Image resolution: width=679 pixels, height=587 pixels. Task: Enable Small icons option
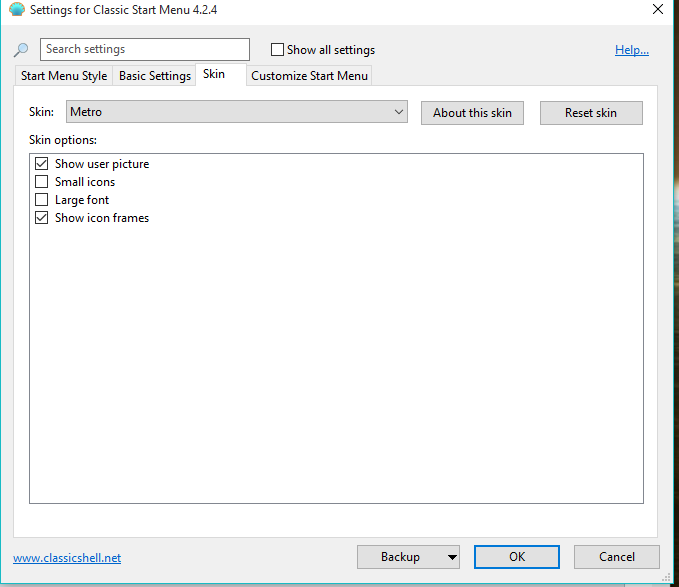click(x=42, y=182)
